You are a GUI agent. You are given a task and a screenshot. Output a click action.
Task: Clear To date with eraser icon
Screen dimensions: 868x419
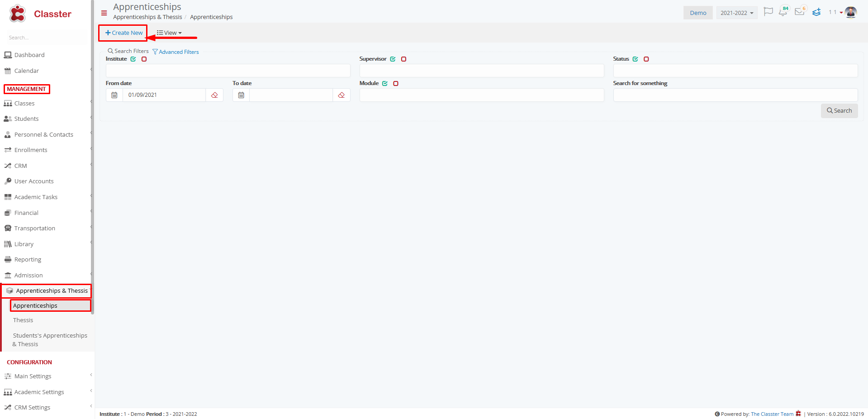[x=342, y=95]
